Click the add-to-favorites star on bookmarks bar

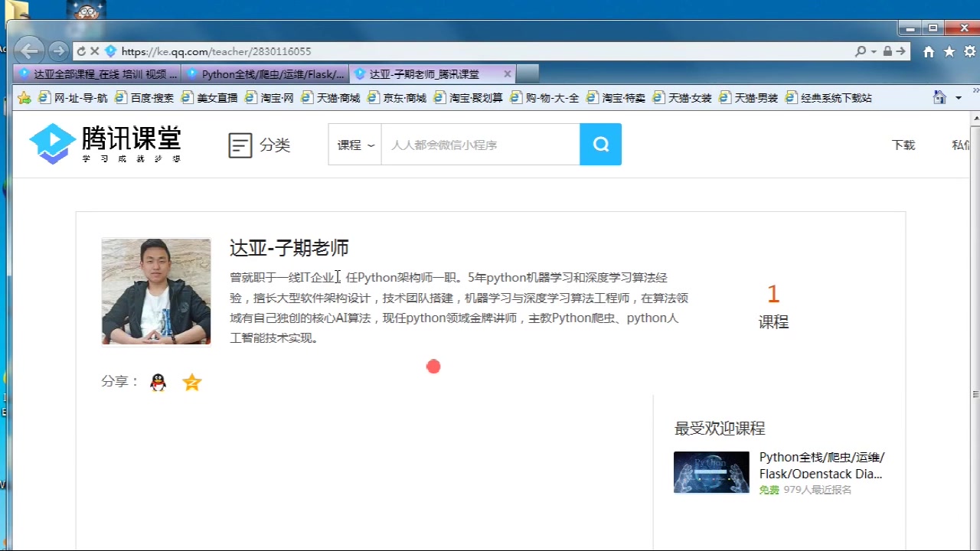coord(24,98)
